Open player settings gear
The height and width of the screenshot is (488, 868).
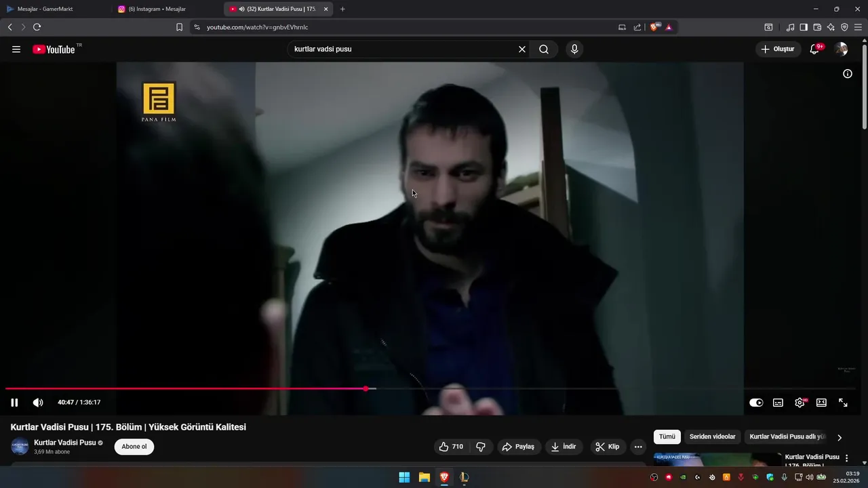click(x=800, y=403)
